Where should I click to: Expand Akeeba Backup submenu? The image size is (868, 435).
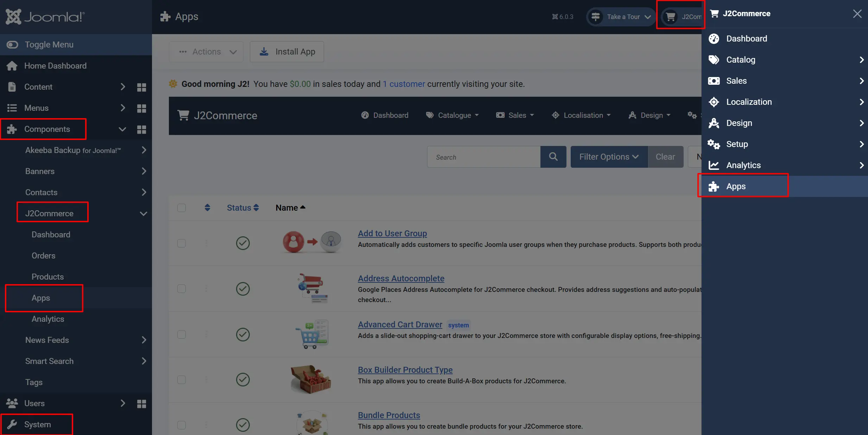144,150
